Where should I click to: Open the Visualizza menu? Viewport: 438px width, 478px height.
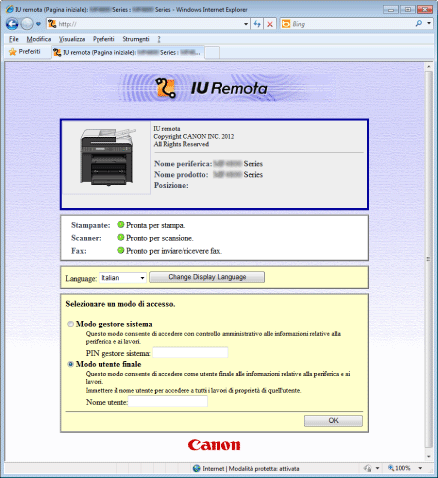(x=72, y=39)
